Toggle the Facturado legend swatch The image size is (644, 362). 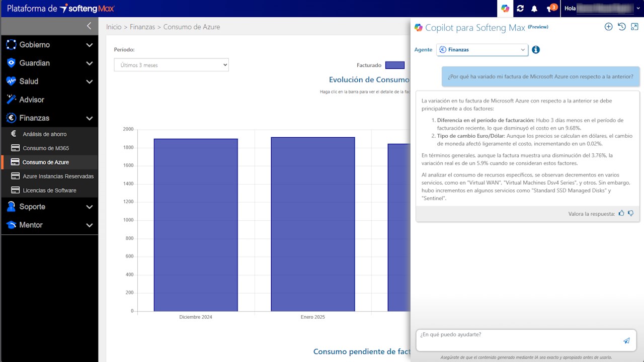395,65
